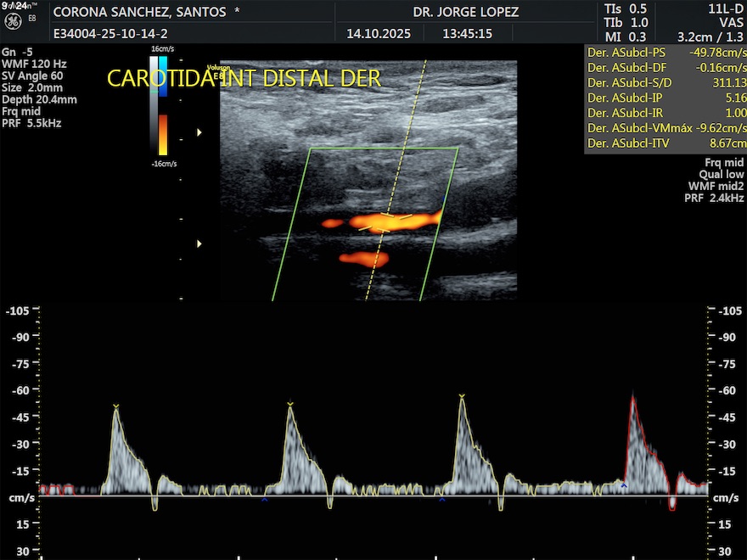Click the GE logo in top-left corner

point(14,23)
